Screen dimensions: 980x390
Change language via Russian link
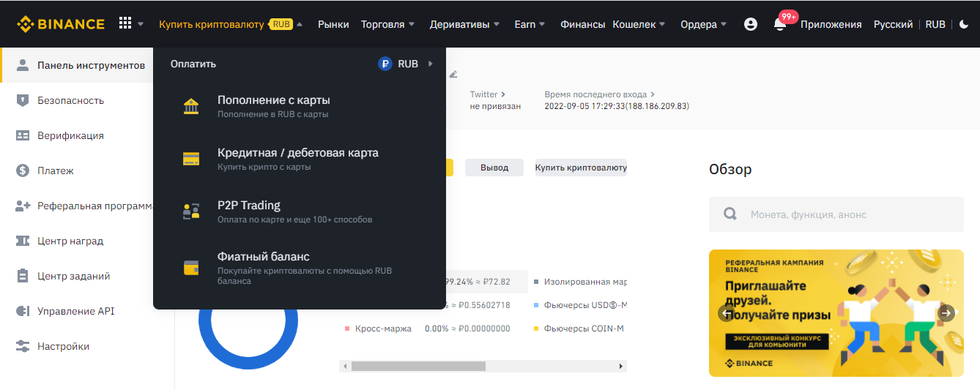click(x=893, y=24)
